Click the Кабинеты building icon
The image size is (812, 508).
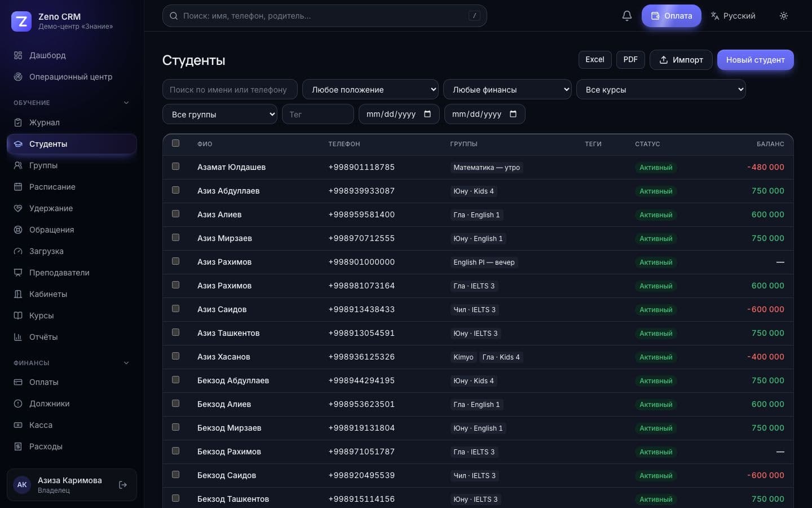point(18,294)
